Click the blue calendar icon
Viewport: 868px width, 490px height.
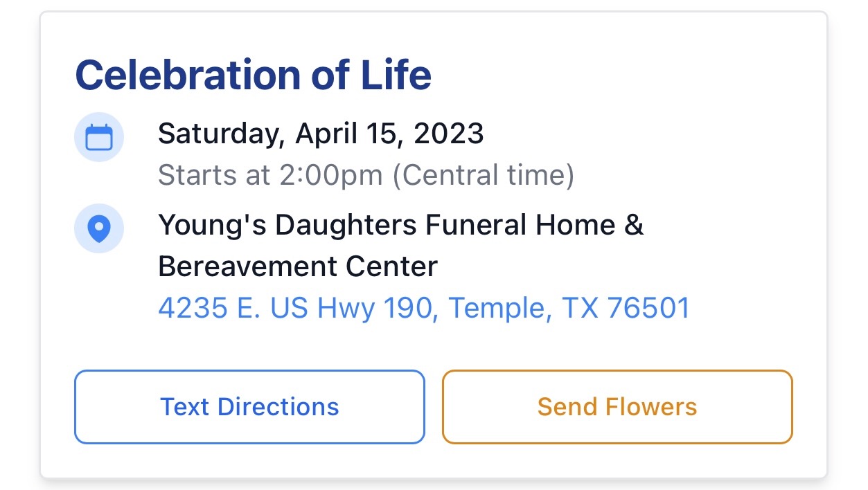[x=99, y=137]
